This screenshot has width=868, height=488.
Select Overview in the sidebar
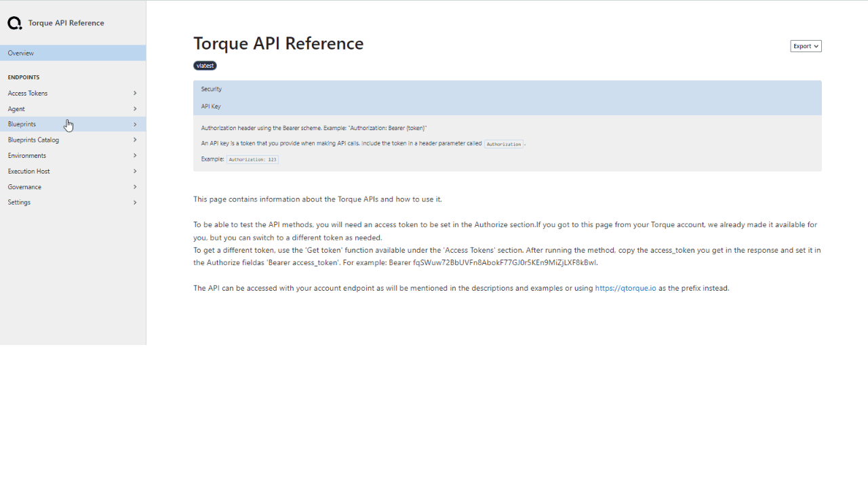click(73, 53)
